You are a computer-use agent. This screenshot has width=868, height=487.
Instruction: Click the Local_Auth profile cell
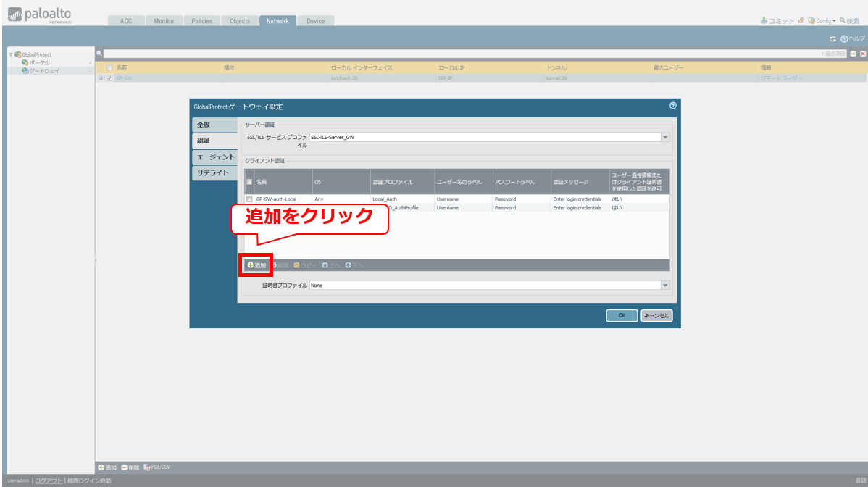(385, 199)
